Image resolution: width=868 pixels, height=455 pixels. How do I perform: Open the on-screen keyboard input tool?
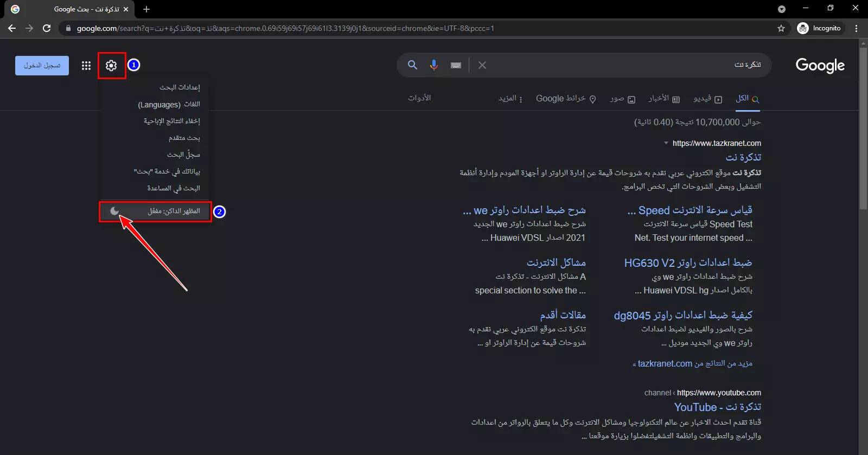[456, 65]
